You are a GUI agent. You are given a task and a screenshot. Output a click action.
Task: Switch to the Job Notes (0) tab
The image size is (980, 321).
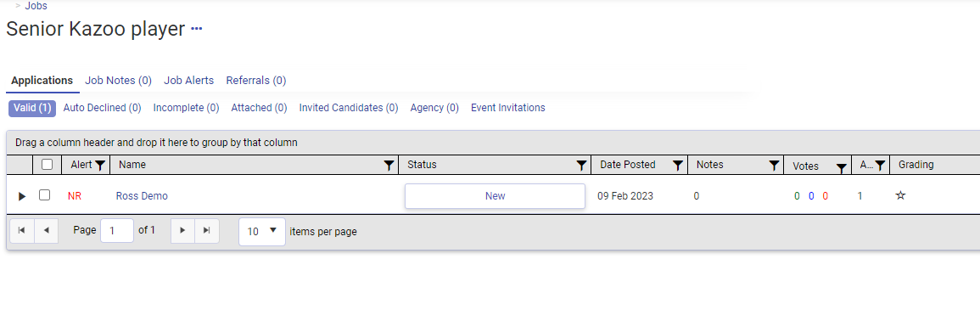[118, 81]
